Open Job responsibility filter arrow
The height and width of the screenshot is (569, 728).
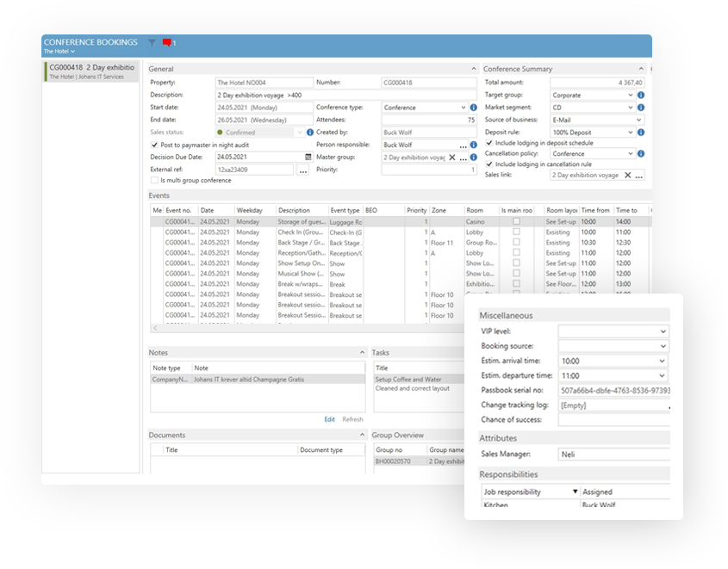[x=575, y=492]
